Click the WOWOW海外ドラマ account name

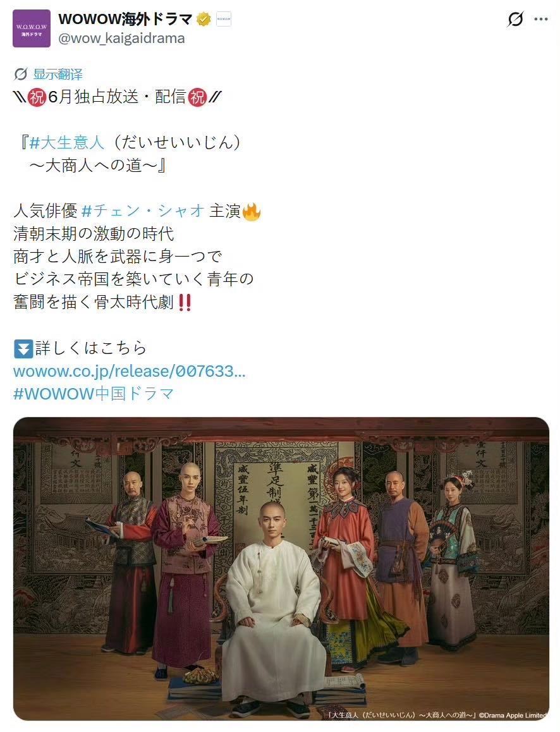pos(125,19)
